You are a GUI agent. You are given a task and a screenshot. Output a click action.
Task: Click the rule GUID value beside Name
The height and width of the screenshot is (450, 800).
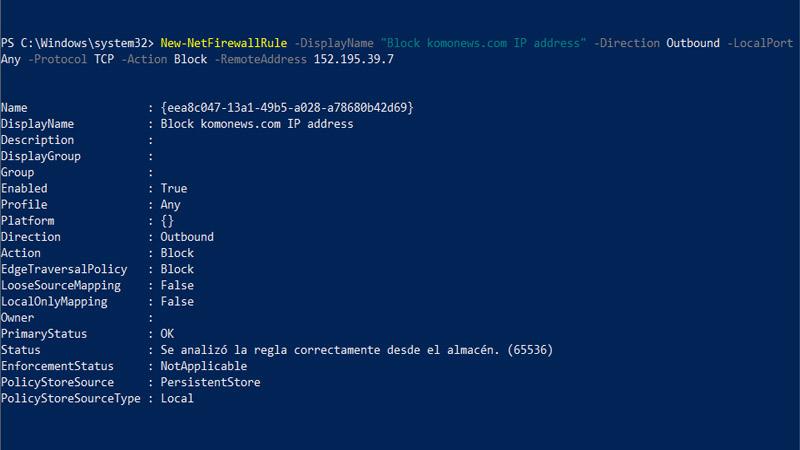(287, 108)
